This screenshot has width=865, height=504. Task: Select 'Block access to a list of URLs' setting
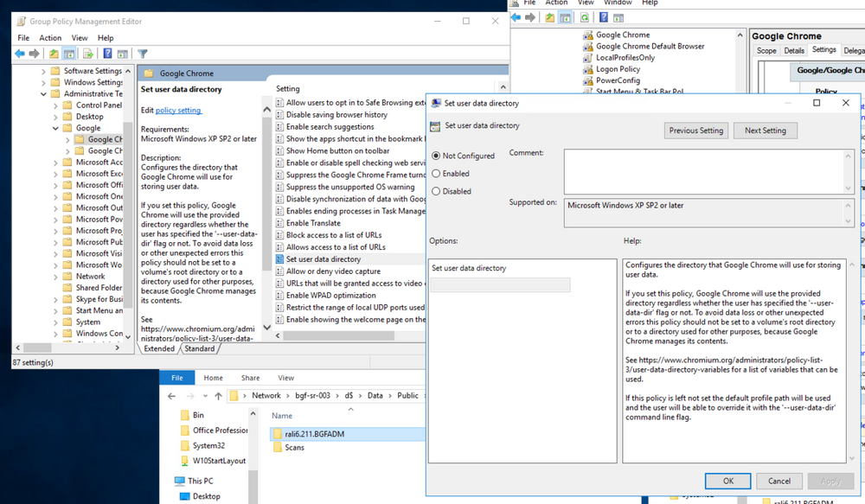334,235
